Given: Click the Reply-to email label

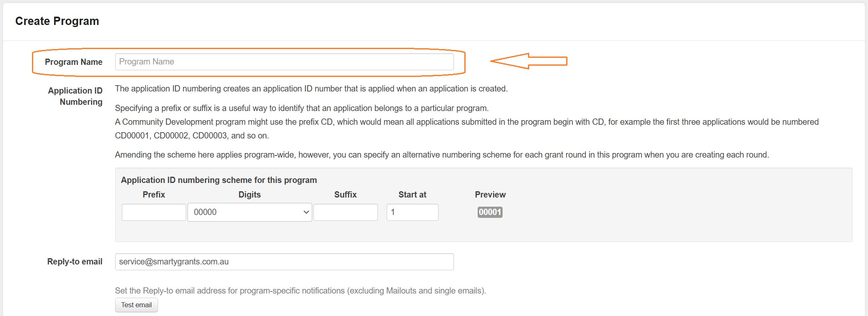Looking at the screenshot, I should click(75, 262).
